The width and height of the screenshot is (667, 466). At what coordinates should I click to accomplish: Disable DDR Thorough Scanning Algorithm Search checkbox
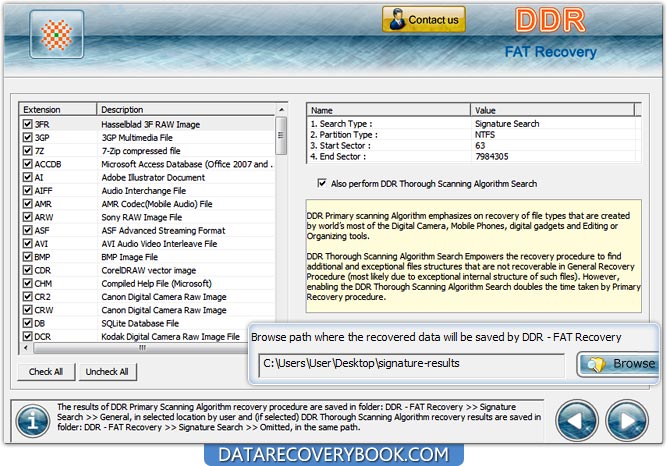pos(322,183)
